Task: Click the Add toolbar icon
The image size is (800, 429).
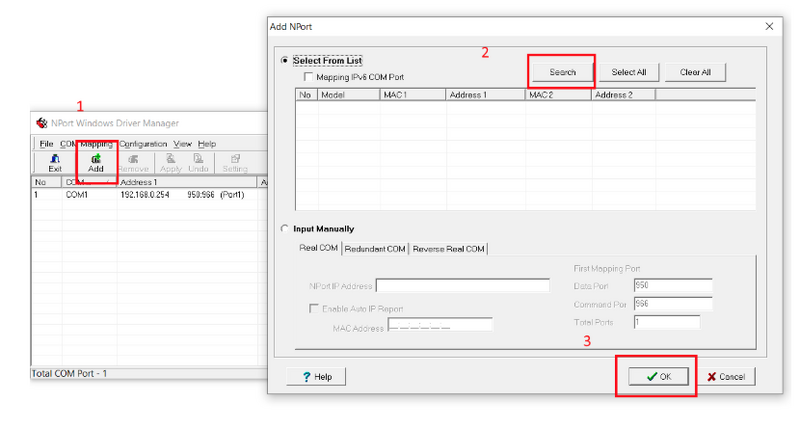Action: coord(95,163)
